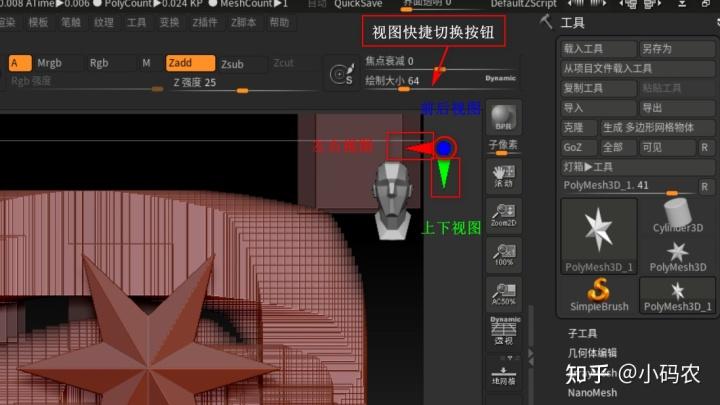Enable the M material mode
The height and width of the screenshot is (405, 720).
point(146,63)
